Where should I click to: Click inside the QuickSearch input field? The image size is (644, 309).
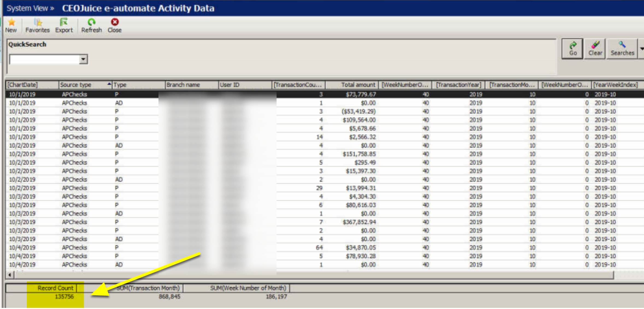click(x=44, y=59)
